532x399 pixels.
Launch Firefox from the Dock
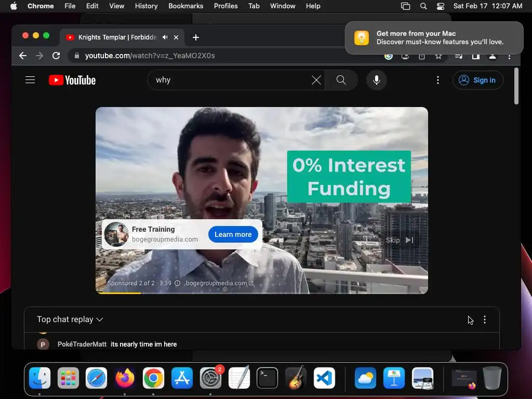[125, 378]
